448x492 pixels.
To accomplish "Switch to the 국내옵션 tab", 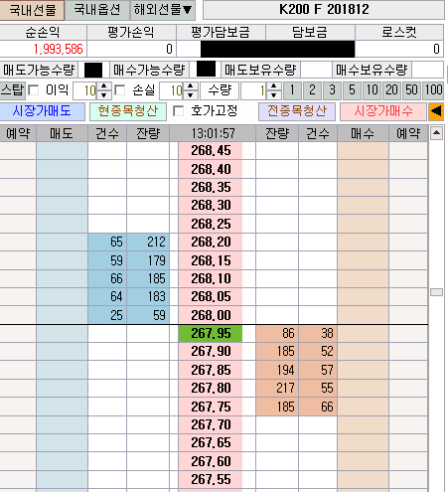I will (97, 10).
